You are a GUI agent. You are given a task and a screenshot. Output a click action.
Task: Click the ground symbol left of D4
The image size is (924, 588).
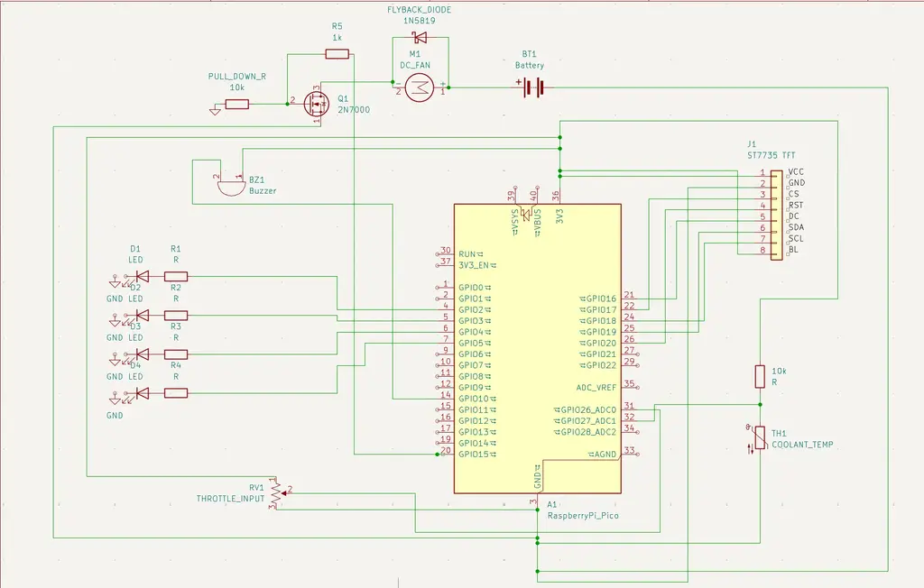pos(115,399)
